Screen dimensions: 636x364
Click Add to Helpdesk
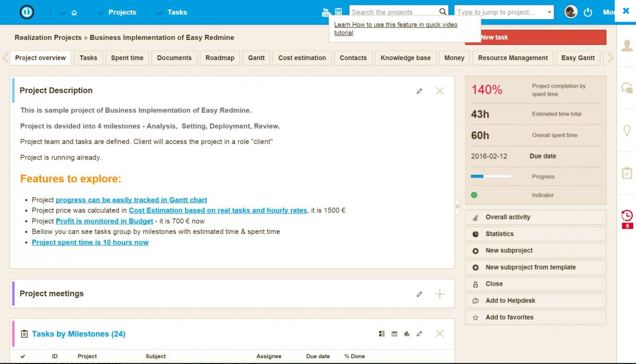tap(536, 300)
